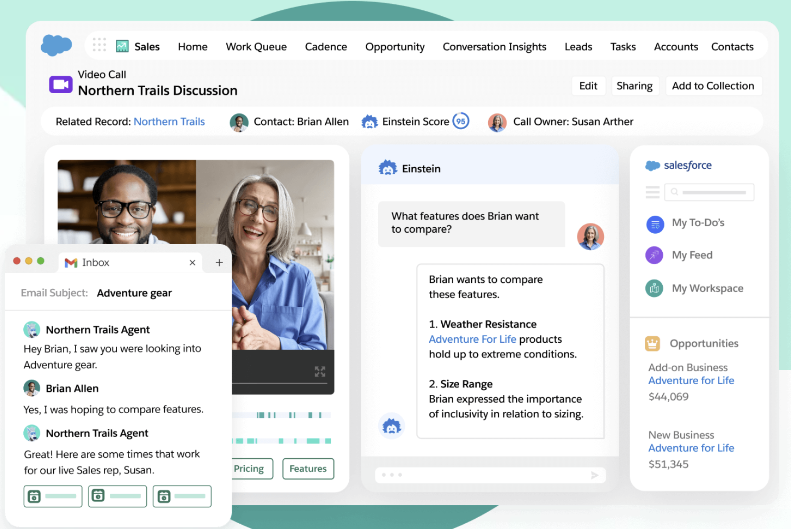Image resolution: width=791 pixels, height=529 pixels.
Task: Click the $51,345 amount
Action: point(668,464)
